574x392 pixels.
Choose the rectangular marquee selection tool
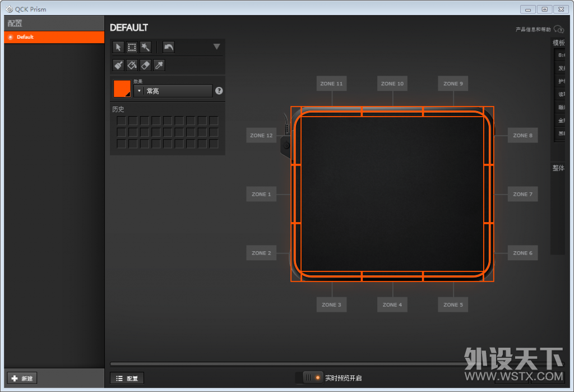tap(132, 47)
